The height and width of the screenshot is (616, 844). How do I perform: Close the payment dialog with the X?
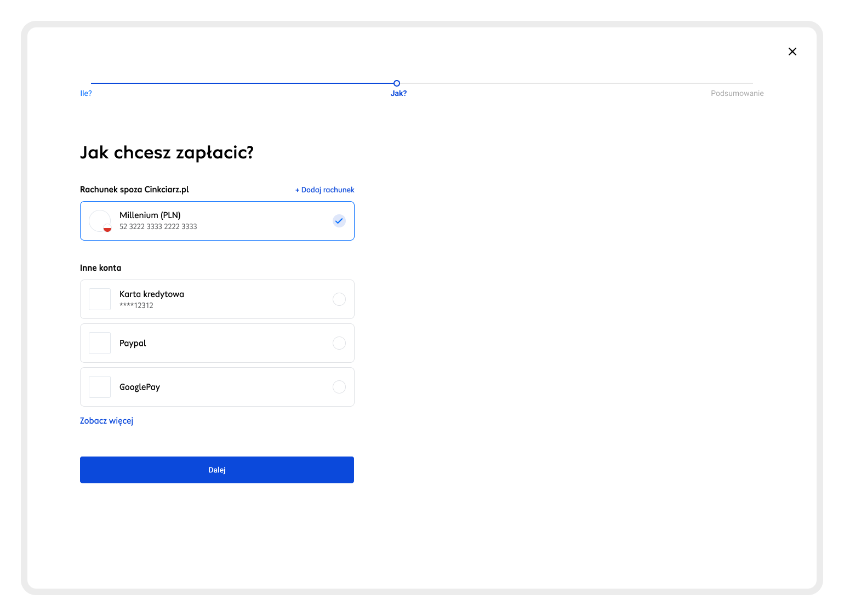[x=792, y=52]
